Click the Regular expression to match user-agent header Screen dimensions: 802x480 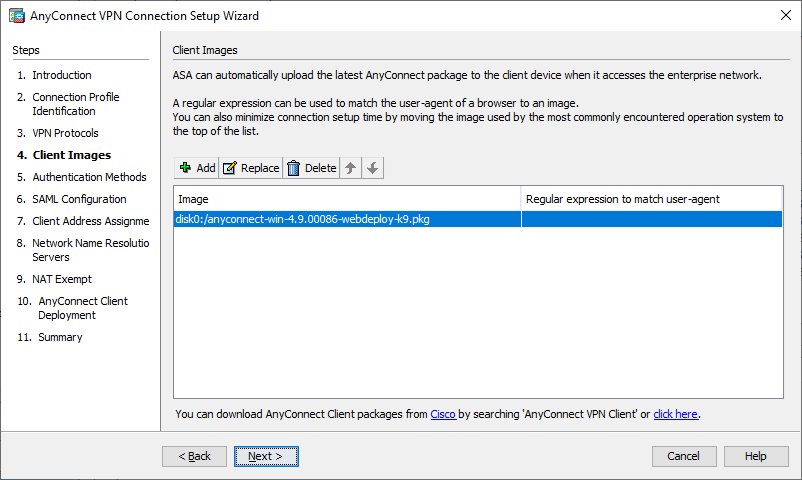tap(652, 199)
